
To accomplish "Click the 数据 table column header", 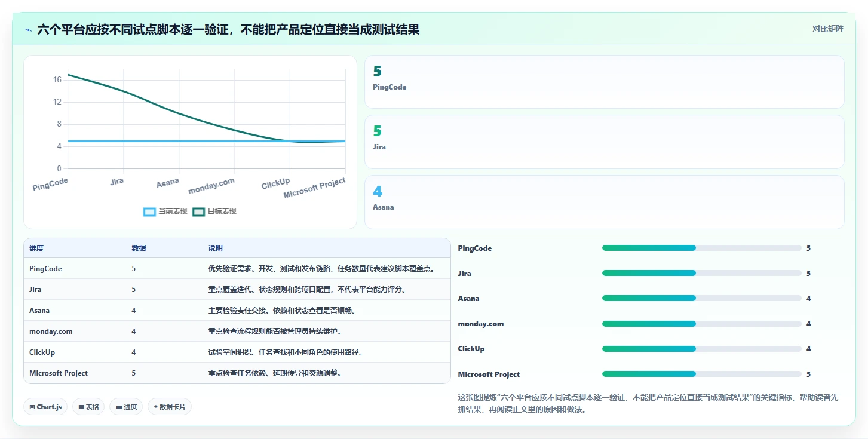I will (x=139, y=248).
